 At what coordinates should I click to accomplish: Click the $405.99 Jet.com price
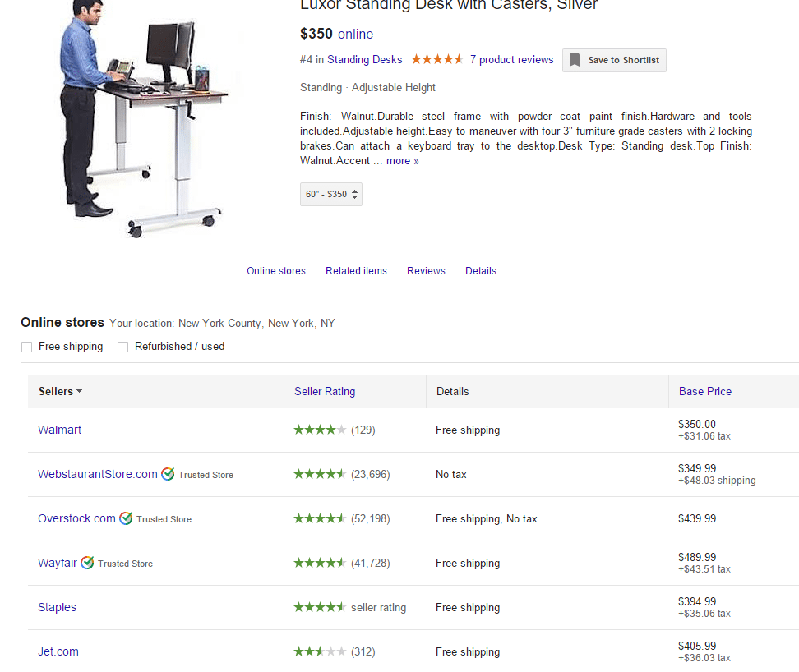click(x=697, y=646)
